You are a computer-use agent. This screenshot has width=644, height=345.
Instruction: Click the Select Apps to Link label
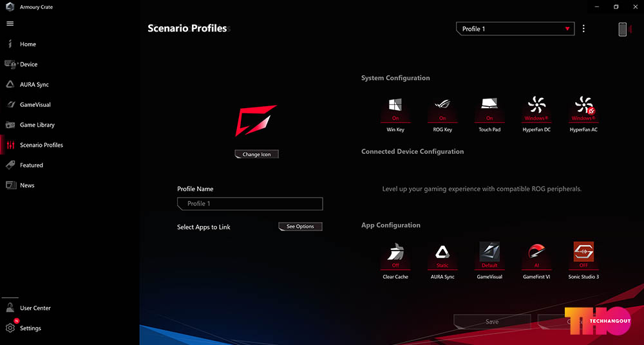204,227
